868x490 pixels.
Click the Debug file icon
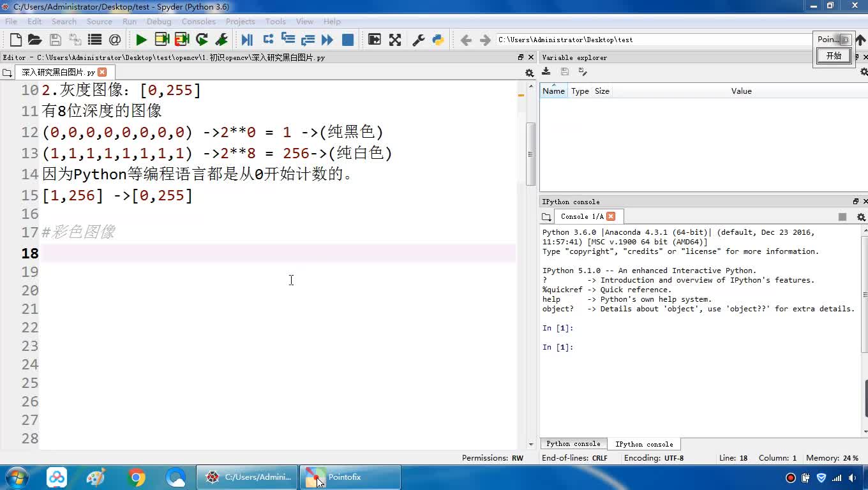coord(247,40)
